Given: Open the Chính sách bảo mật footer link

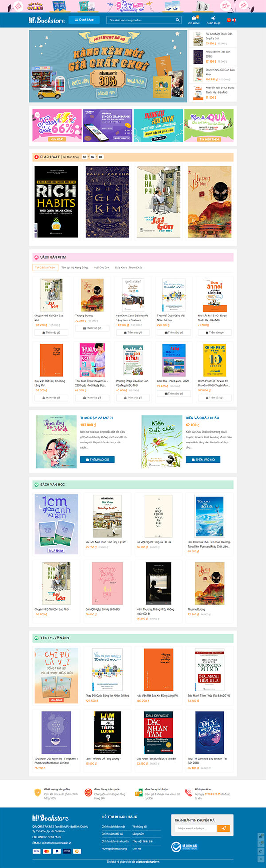Looking at the screenshot, I should coord(113,827).
